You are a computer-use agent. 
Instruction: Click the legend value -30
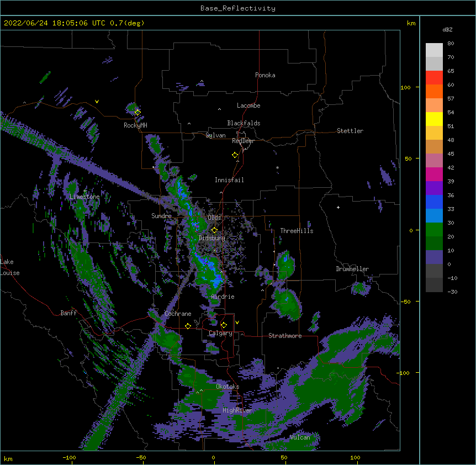452,292
